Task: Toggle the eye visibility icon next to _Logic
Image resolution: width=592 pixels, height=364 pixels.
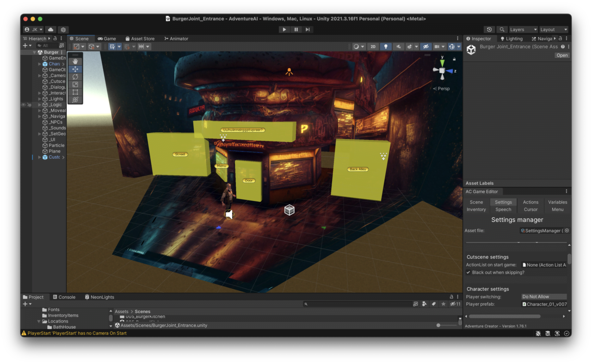Action: tap(23, 104)
